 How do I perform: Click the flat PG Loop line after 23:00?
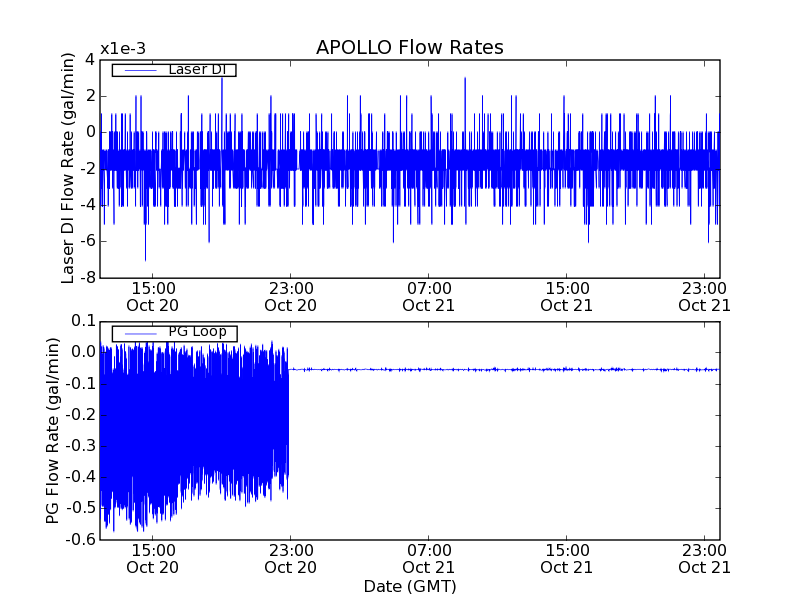point(500,369)
